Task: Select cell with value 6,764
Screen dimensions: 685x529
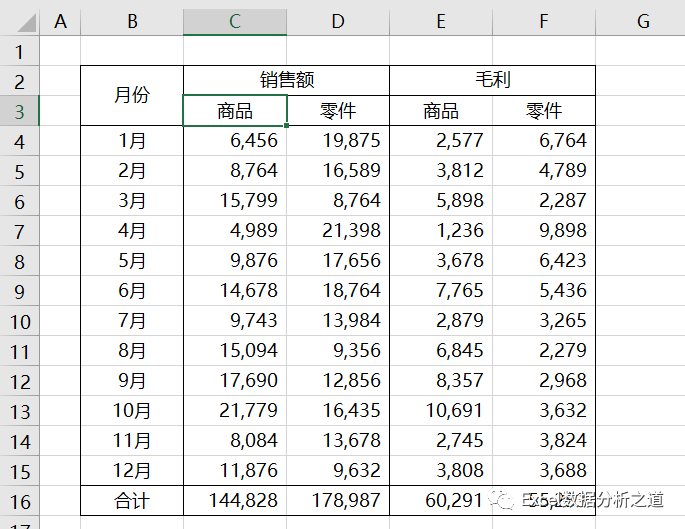Action: coord(544,141)
